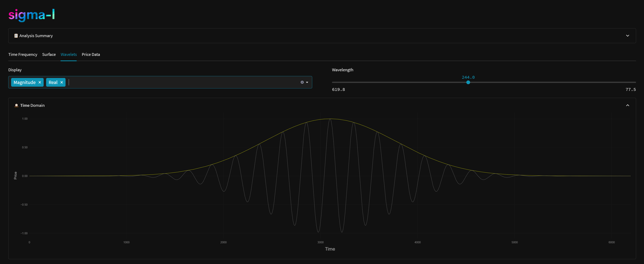The image size is (644, 264).
Task: Open the Display options dropdown arrow
Action: (307, 82)
